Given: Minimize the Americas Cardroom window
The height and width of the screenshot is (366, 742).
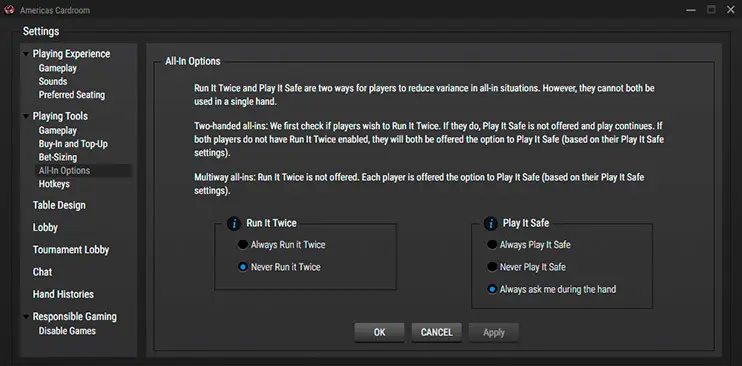Looking at the screenshot, I should [690, 9].
